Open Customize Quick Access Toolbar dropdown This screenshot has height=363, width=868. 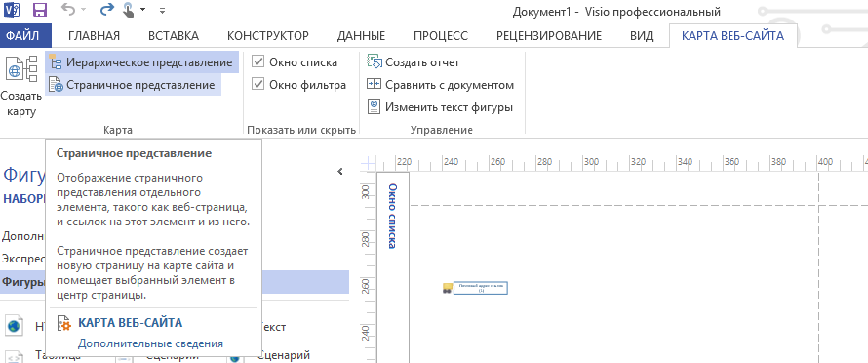click(162, 10)
